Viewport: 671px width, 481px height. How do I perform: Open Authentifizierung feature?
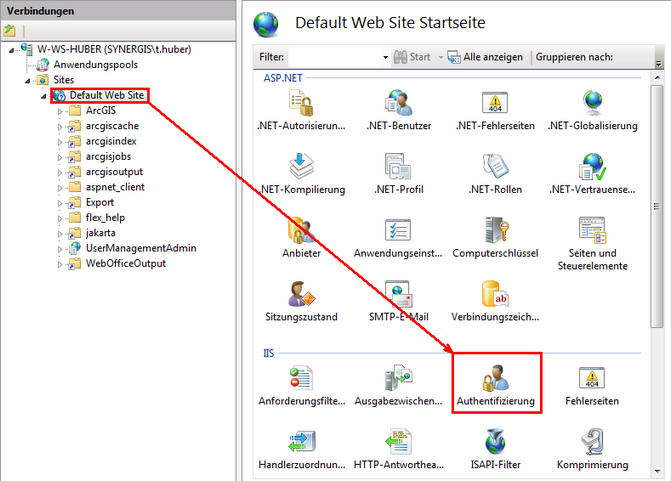tap(496, 386)
